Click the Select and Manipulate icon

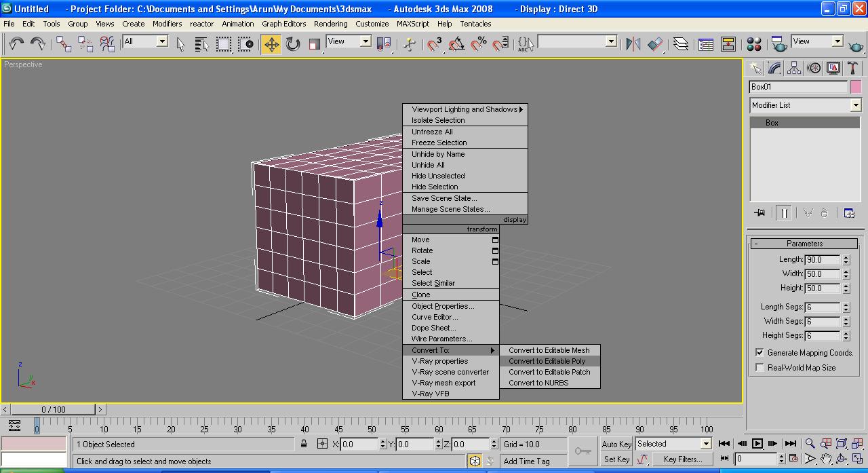410,44
